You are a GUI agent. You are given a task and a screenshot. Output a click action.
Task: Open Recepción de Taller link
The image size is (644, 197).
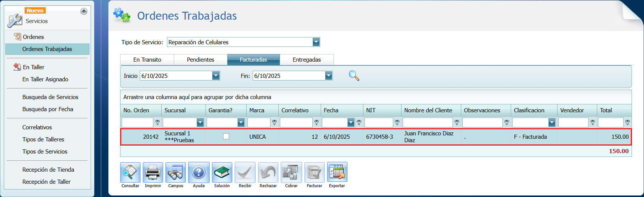(46, 181)
